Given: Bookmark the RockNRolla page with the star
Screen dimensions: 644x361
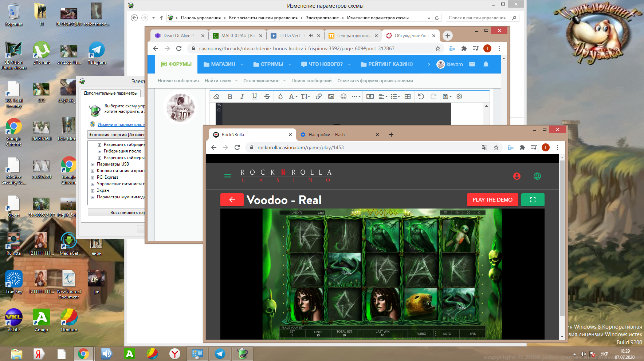Looking at the screenshot, I should [496, 147].
